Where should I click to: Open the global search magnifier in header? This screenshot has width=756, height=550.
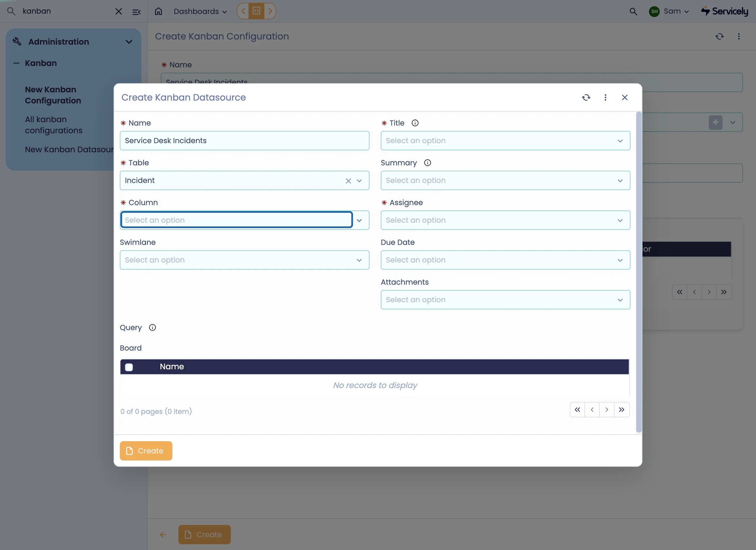[x=633, y=12]
